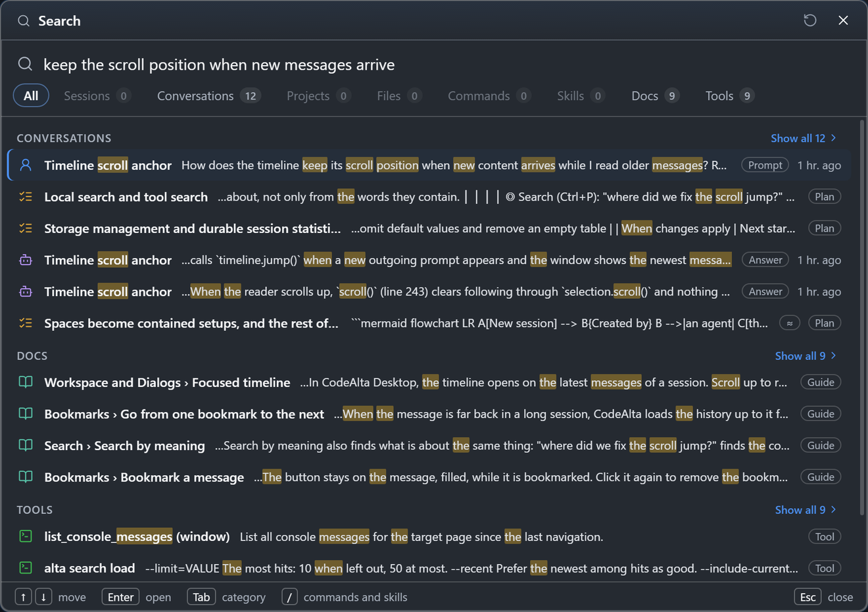868x612 pixels.
Task: Switch to the Docs tab
Action: [655, 96]
